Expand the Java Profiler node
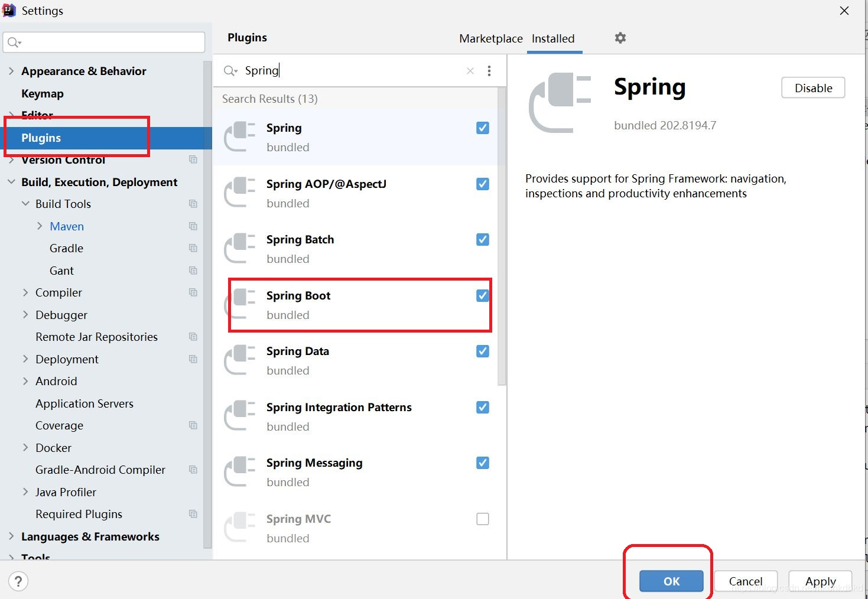 (x=25, y=492)
